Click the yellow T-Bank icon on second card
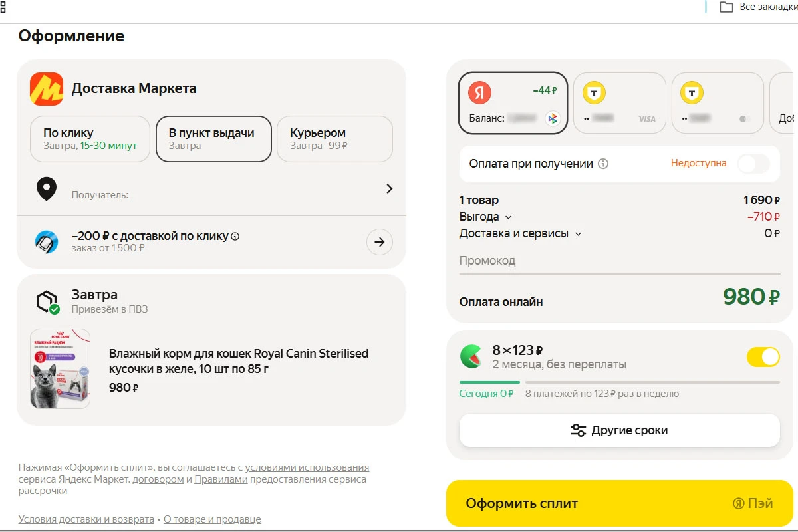Viewport: 798px width, 532px height. [692, 93]
